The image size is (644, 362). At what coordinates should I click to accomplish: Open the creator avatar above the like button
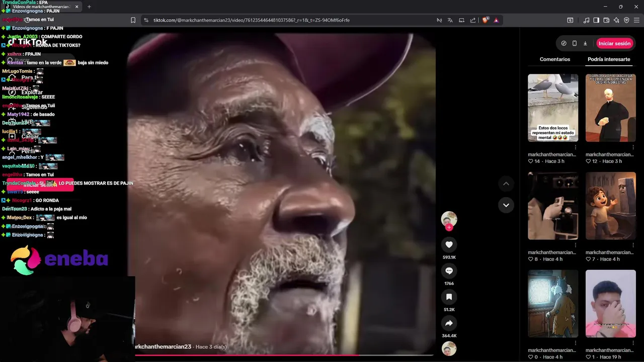(449, 219)
